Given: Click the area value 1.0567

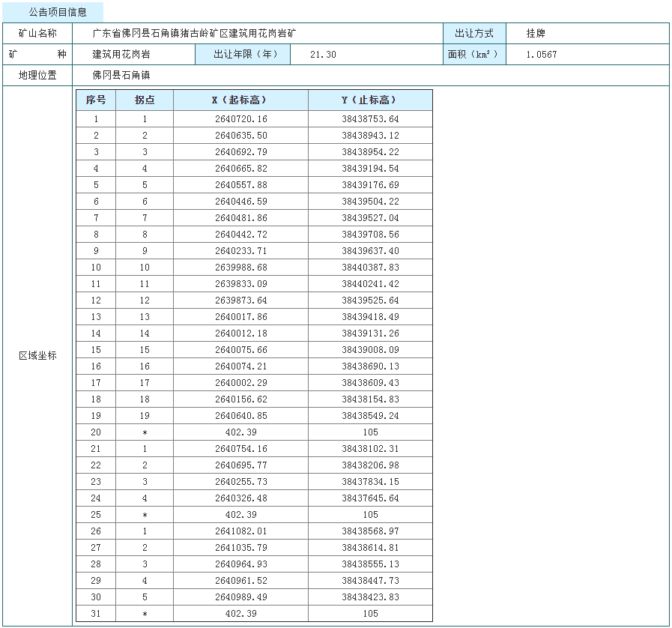Looking at the screenshot, I should click(x=542, y=55).
